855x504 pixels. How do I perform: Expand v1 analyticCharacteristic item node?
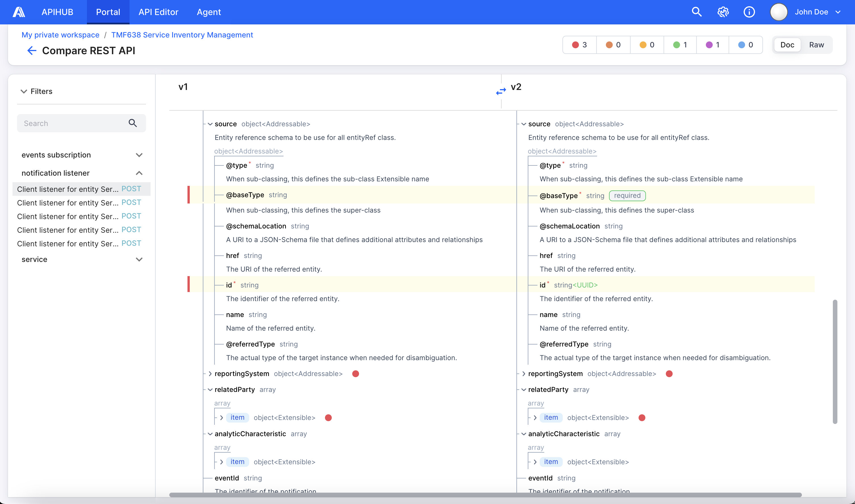pyautogui.click(x=221, y=461)
